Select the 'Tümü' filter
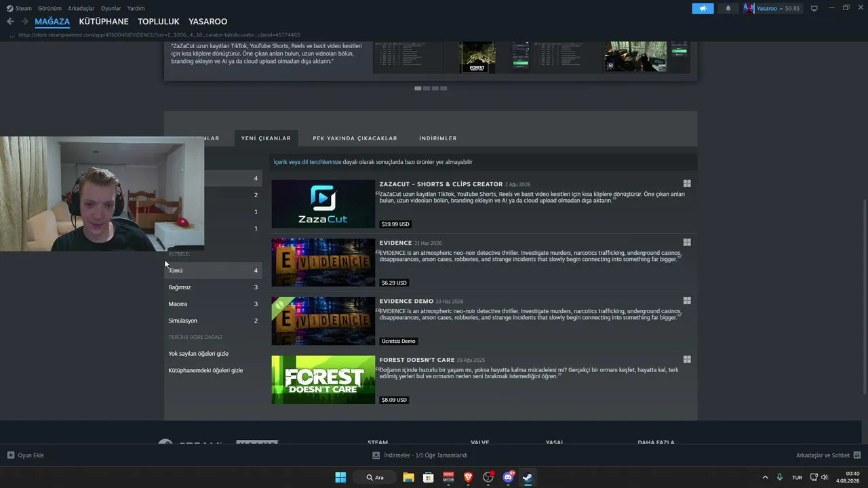The height and width of the screenshot is (488, 868). [x=213, y=270]
